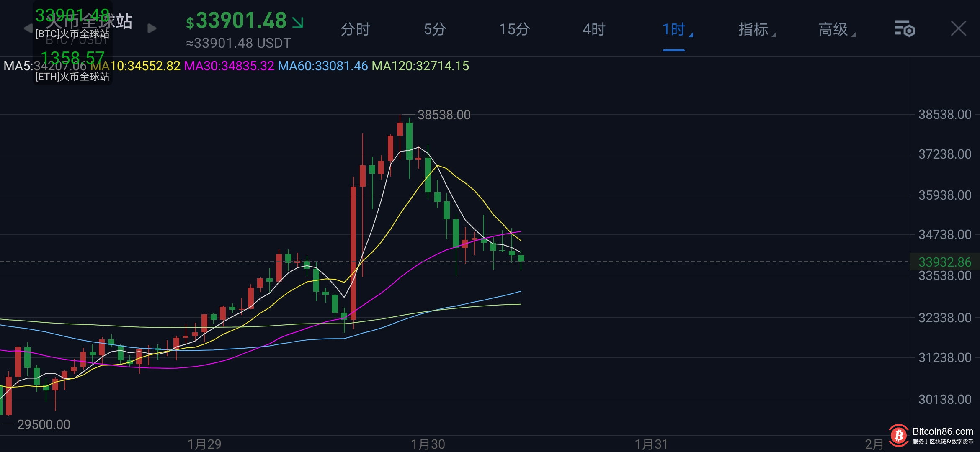The height and width of the screenshot is (452, 980).
Task: Switch to the 分时 timeline tab
Action: tap(355, 29)
